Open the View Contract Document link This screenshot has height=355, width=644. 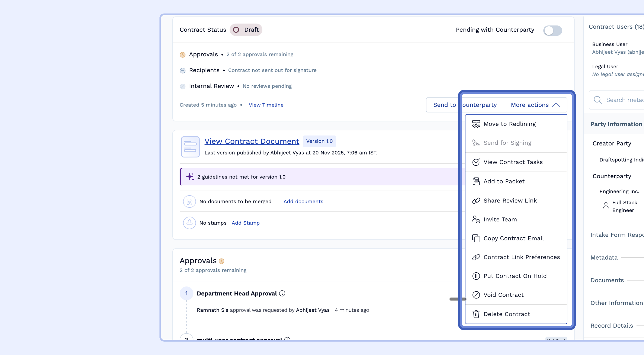tap(252, 141)
